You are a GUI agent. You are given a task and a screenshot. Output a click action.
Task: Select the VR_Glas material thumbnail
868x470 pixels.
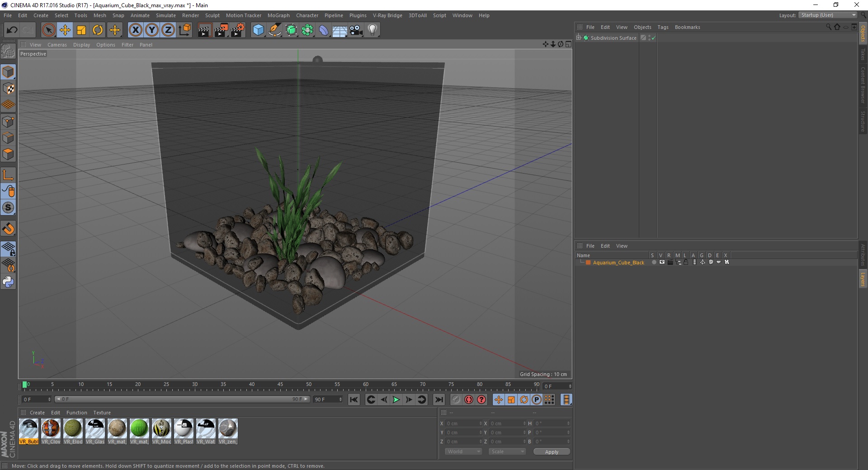click(x=95, y=432)
